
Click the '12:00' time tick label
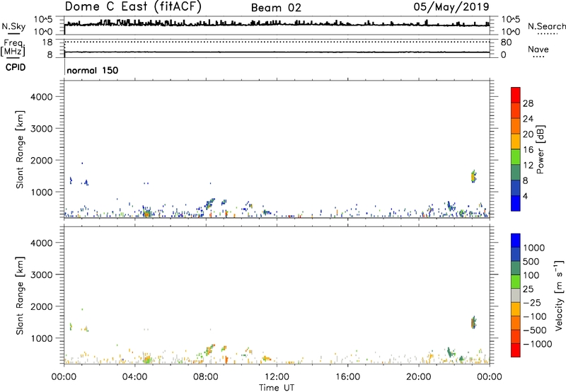tap(277, 377)
